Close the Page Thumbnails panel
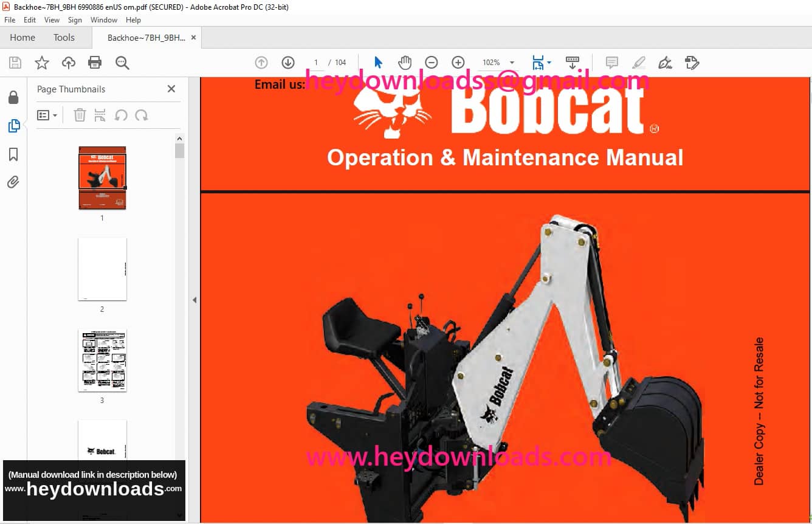The width and height of the screenshot is (812, 524). [171, 89]
